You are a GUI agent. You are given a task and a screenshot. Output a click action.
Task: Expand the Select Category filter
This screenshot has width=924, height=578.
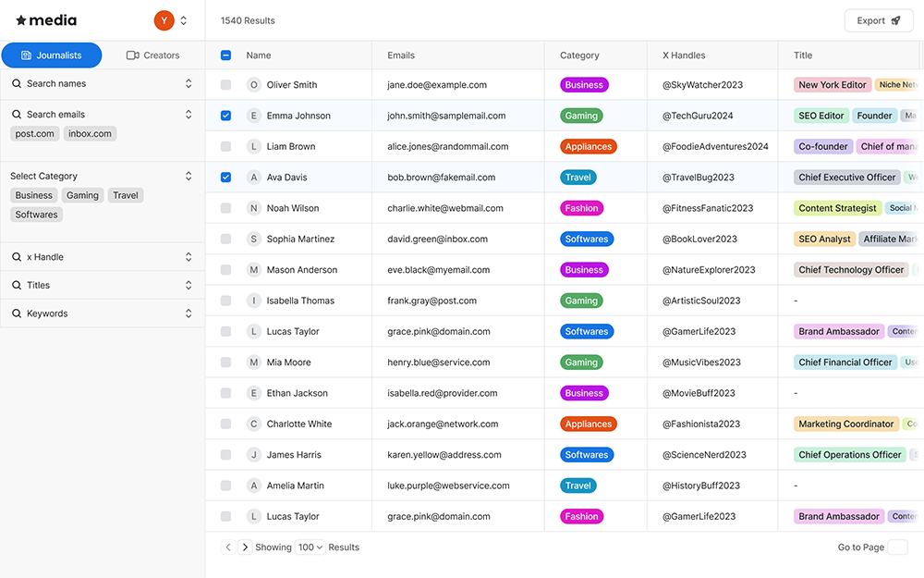[188, 176]
